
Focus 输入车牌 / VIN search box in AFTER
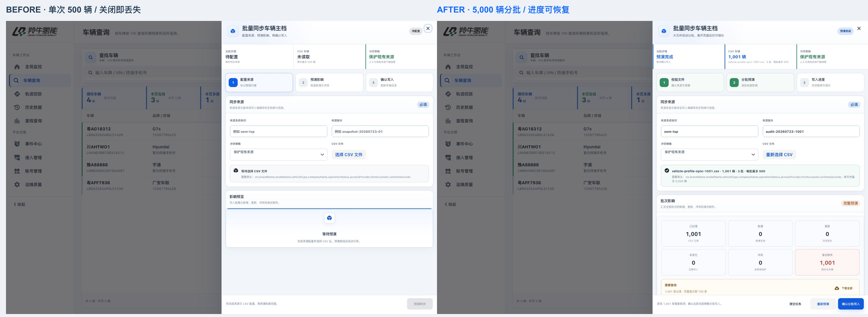pyautogui.click(x=583, y=73)
